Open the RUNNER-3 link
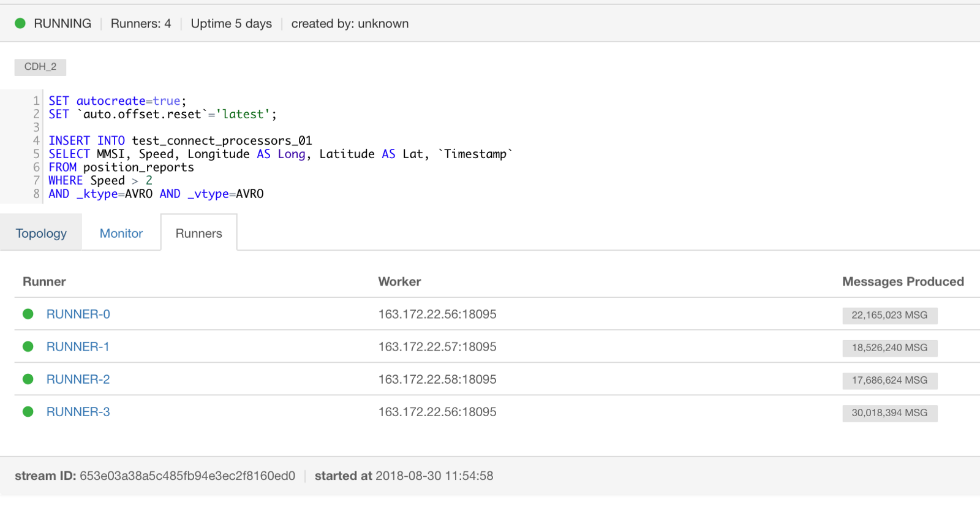The width and height of the screenshot is (980, 521). point(78,411)
